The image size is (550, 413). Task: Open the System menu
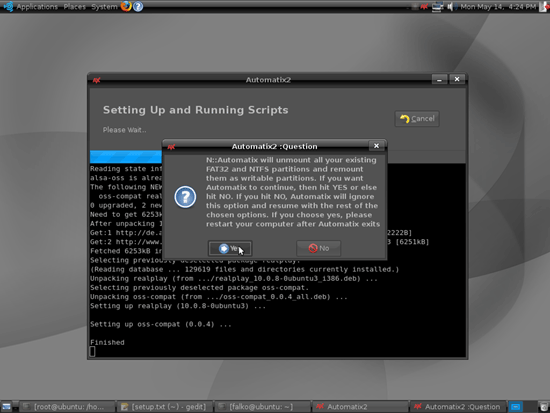click(104, 7)
